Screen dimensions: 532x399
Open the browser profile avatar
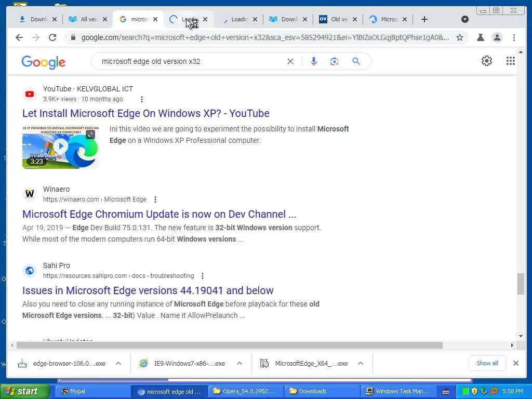coord(497,37)
